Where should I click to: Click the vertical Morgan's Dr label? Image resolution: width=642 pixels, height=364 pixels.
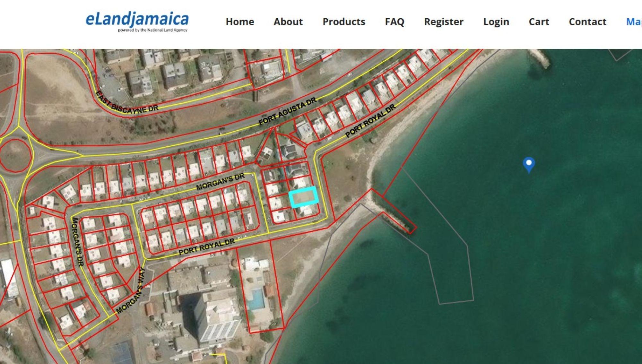77,242
